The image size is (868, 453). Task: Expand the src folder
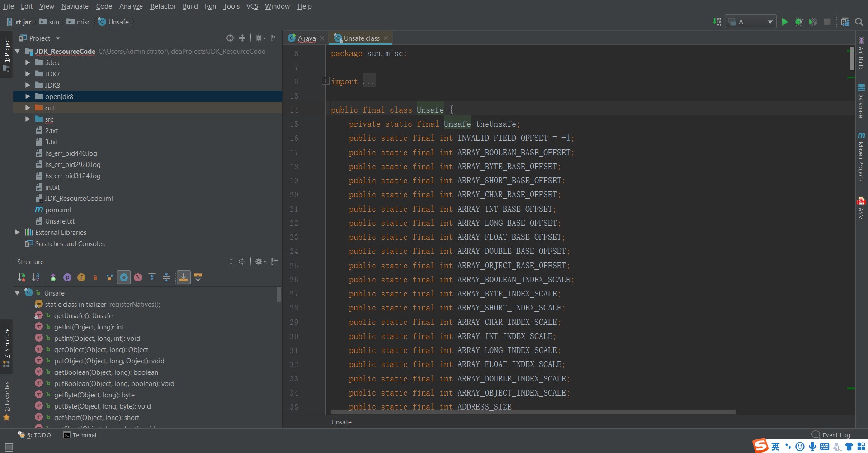coord(28,119)
